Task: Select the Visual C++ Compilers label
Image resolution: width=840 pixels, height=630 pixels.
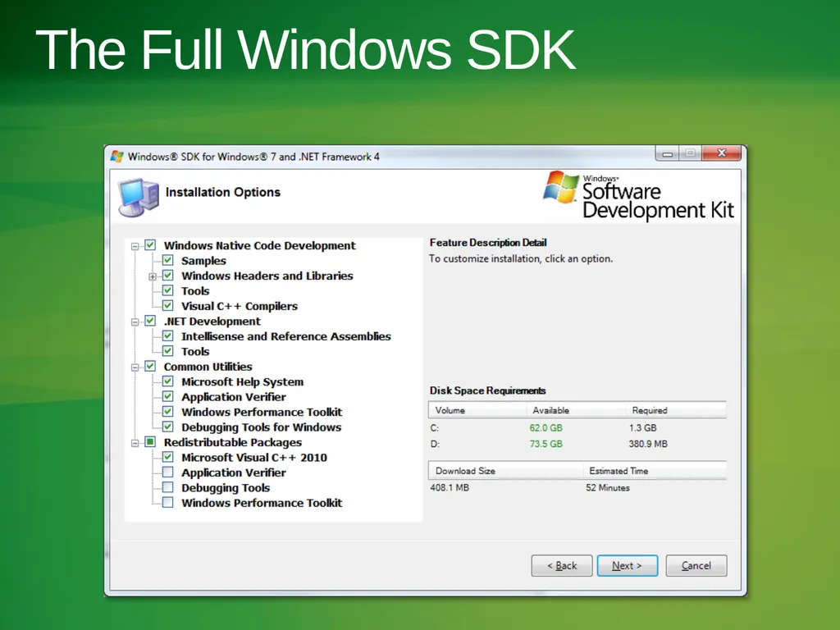Action: [x=240, y=307]
